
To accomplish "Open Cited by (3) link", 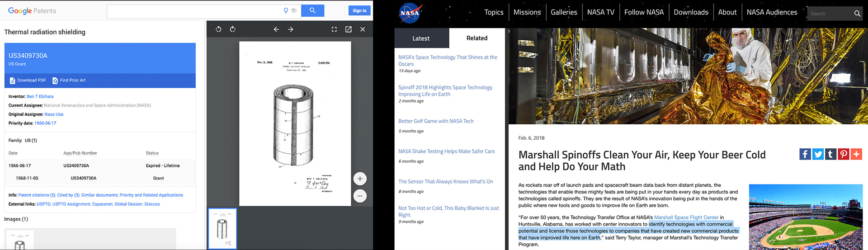I will coord(68,195).
